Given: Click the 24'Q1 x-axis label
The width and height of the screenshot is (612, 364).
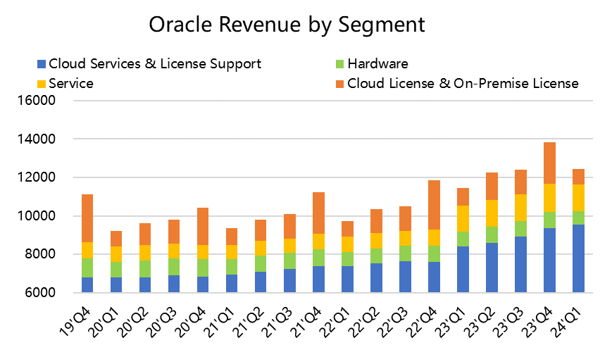Looking at the screenshot, I should point(566,322).
